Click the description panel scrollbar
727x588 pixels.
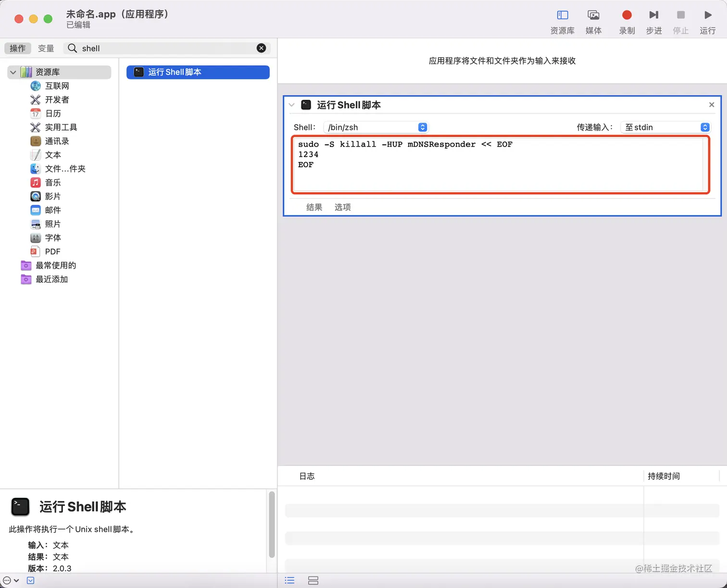pos(272,525)
